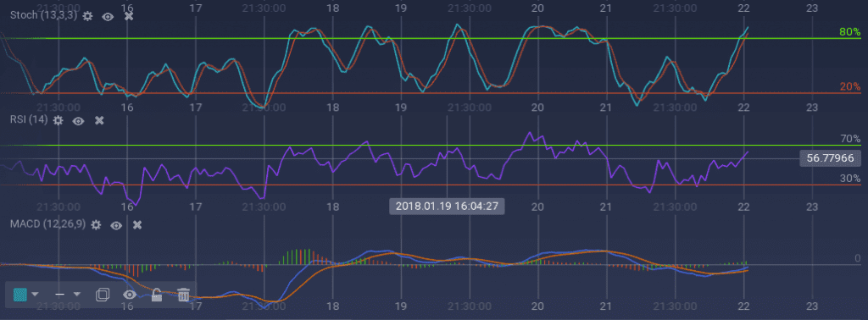
Task: Select the line style dash icon
Action: pos(60,295)
